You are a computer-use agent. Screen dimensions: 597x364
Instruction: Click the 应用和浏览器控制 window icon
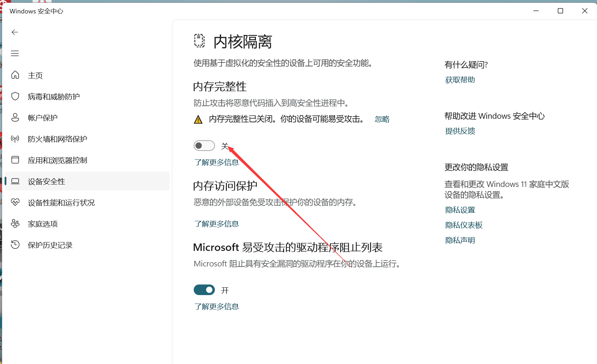point(15,160)
